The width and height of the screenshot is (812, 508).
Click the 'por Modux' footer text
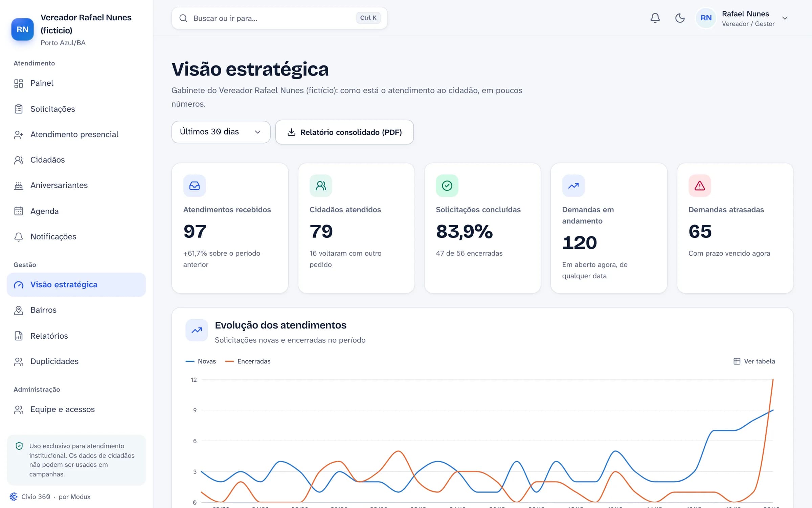click(74, 497)
